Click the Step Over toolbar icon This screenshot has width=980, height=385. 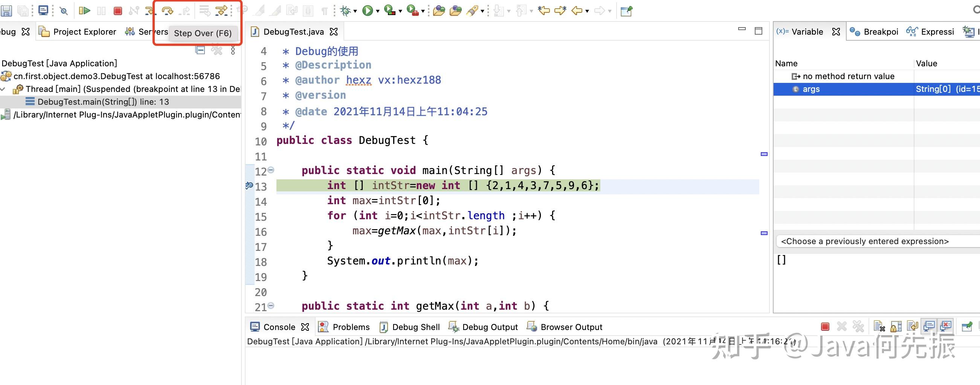pos(167,11)
